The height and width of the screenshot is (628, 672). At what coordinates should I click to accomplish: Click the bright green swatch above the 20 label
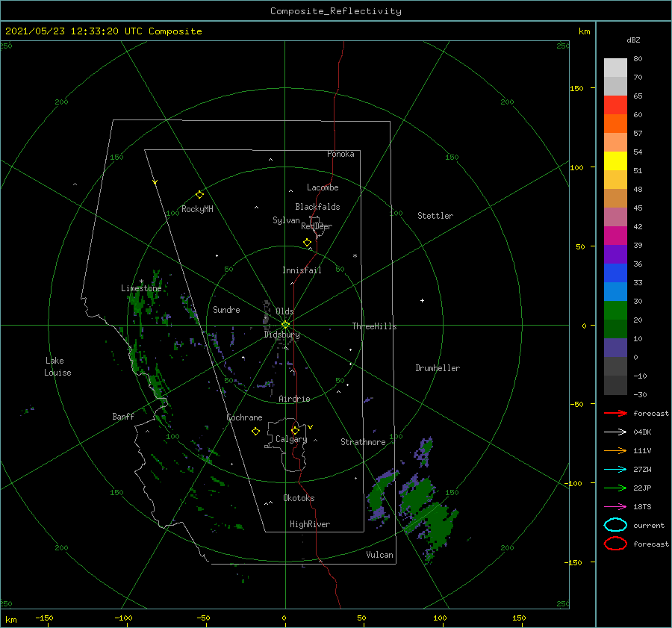click(x=615, y=310)
